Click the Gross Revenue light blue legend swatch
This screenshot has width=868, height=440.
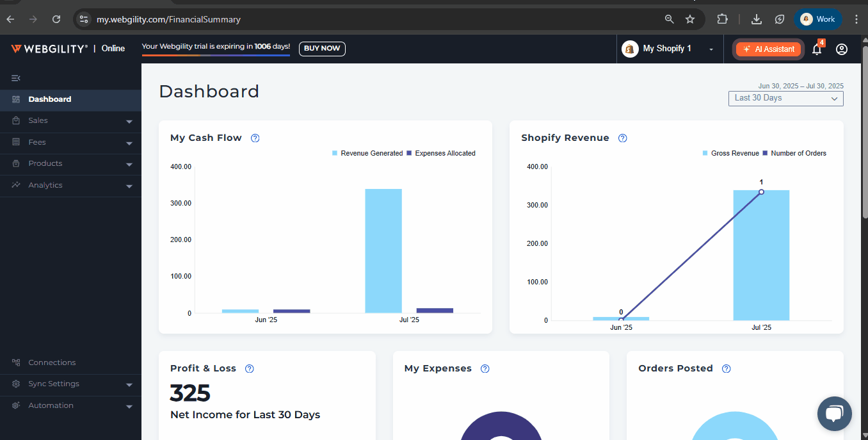pyautogui.click(x=705, y=154)
